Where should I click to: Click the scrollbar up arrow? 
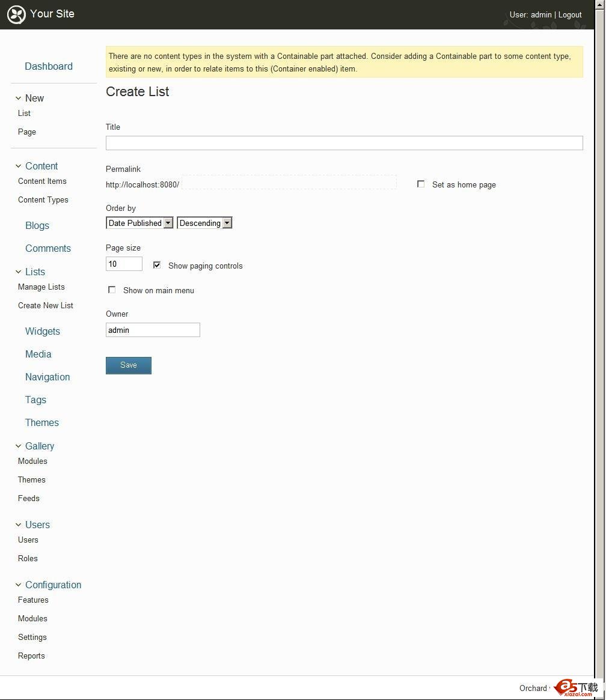pyautogui.click(x=600, y=4)
